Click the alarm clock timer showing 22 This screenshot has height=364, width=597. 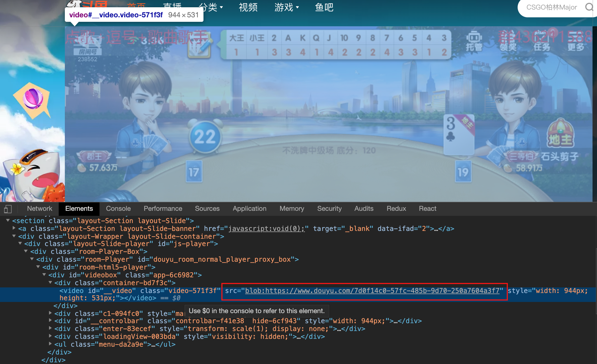(205, 136)
